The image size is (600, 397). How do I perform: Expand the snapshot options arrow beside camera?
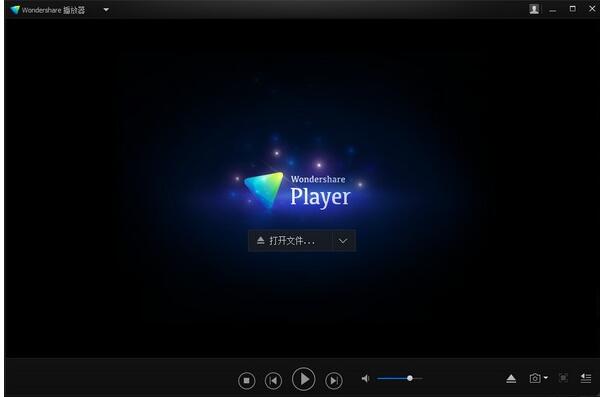tap(546, 378)
